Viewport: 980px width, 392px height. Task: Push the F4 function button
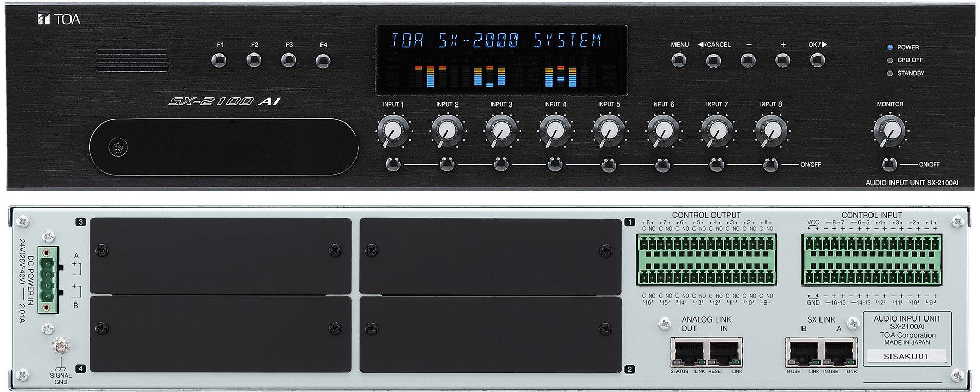coord(323,61)
